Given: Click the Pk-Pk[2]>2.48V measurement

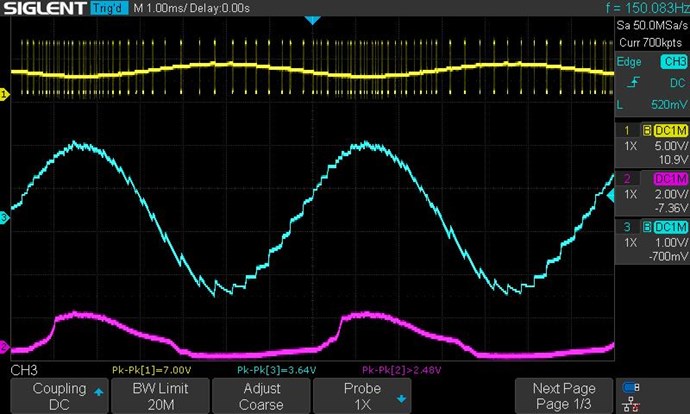Looking at the screenshot, I should point(401,370).
